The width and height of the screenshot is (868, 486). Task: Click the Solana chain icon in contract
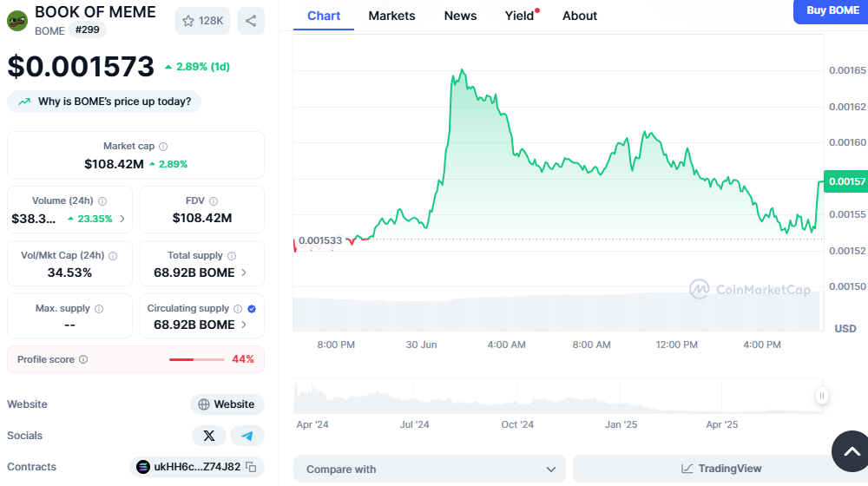(143, 467)
